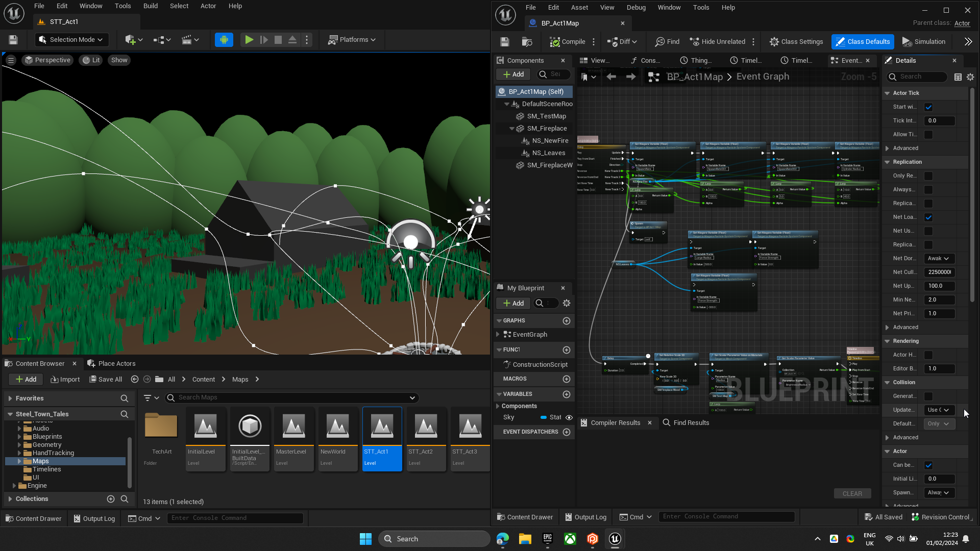Toggle the Start with Tick Enabled checkbox

click(928, 107)
